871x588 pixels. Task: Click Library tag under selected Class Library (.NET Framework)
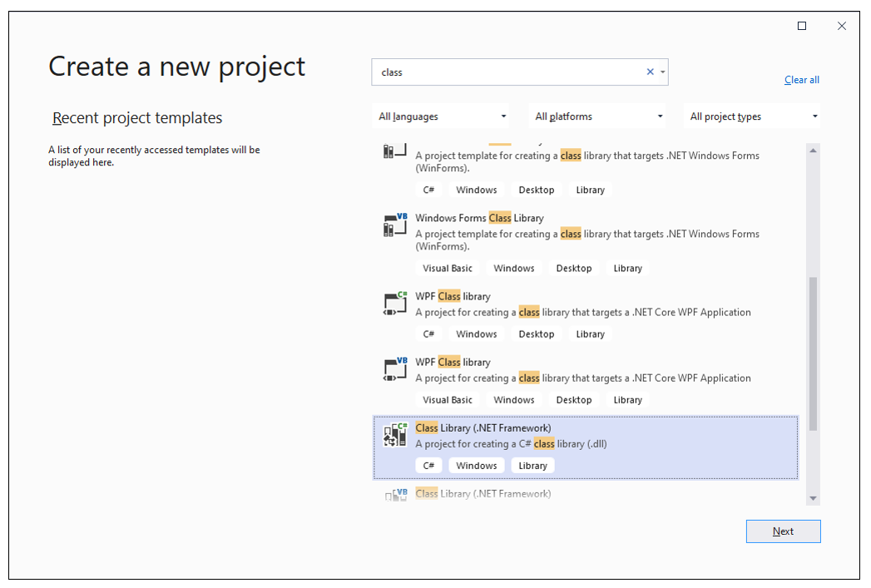pos(532,466)
